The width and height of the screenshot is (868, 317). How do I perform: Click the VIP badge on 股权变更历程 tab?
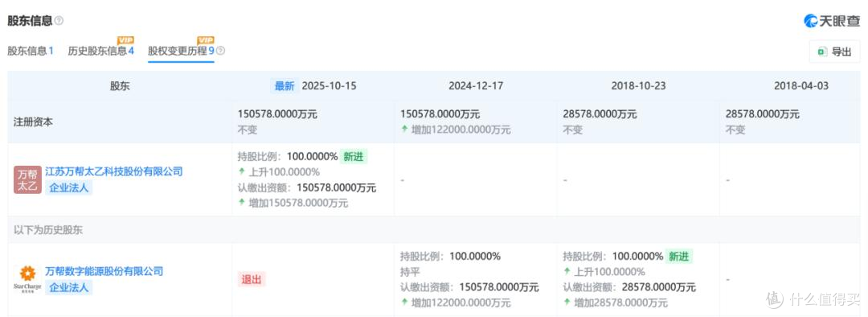point(206,40)
